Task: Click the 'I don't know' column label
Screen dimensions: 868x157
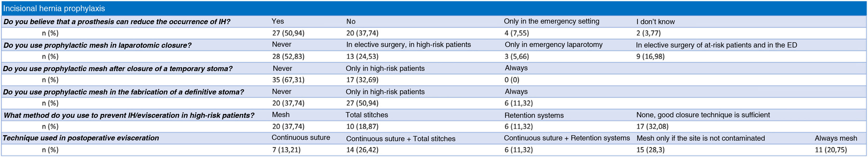Action: click(x=655, y=22)
